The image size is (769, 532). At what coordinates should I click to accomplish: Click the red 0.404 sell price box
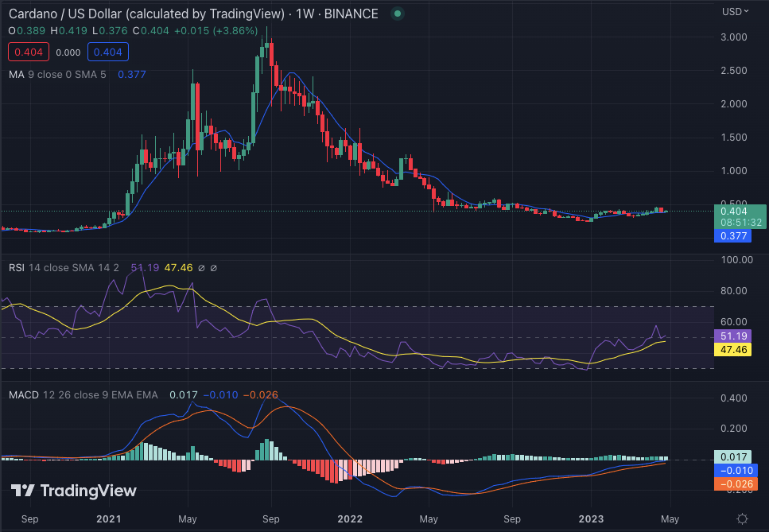coord(29,52)
